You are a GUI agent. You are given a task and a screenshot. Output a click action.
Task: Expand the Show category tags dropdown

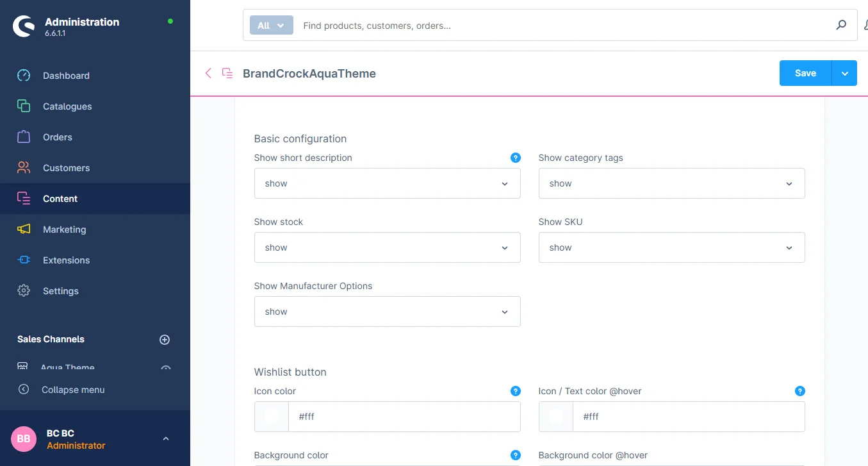point(671,183)
